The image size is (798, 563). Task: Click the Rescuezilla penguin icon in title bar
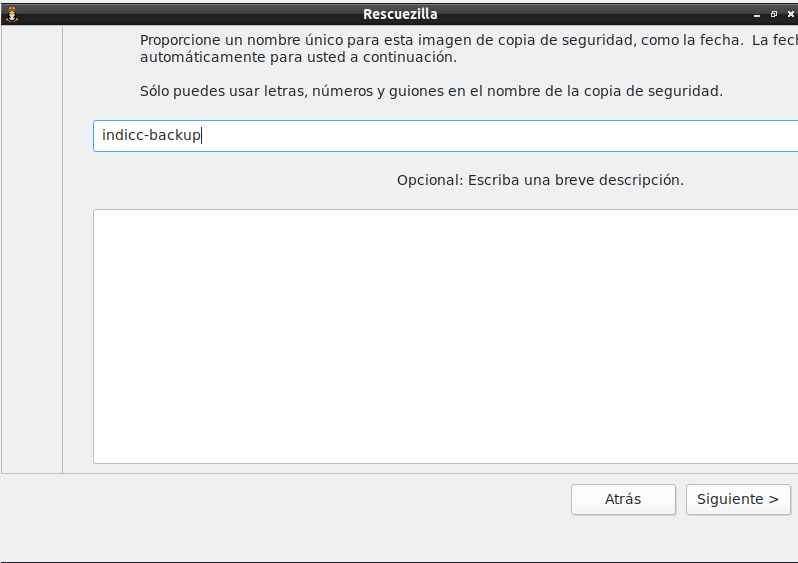12,14
